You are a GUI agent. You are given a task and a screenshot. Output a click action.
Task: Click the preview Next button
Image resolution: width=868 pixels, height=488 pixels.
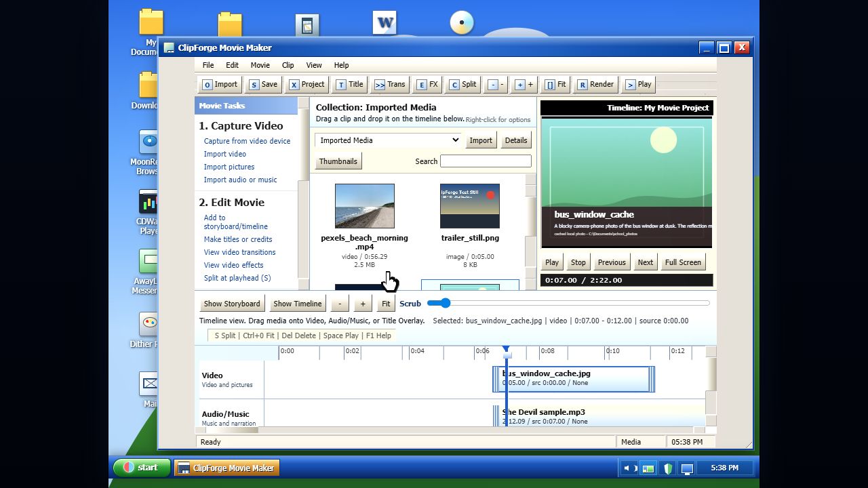coord(646,262)
